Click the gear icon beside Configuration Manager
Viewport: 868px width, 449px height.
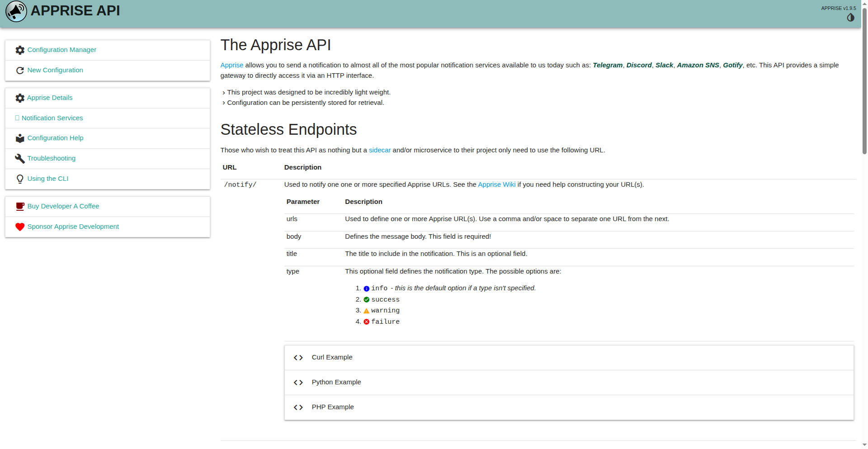20,50
